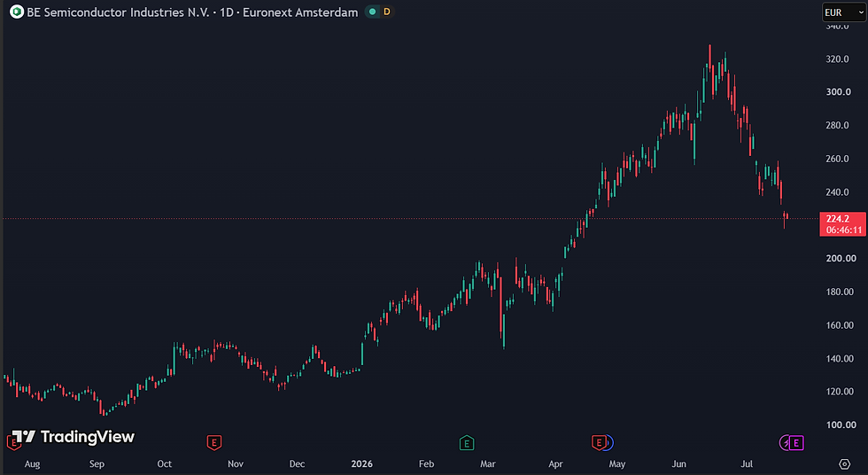Click the 2026 label on time axis
Screen dimensions: 868x475
[361, 464]
